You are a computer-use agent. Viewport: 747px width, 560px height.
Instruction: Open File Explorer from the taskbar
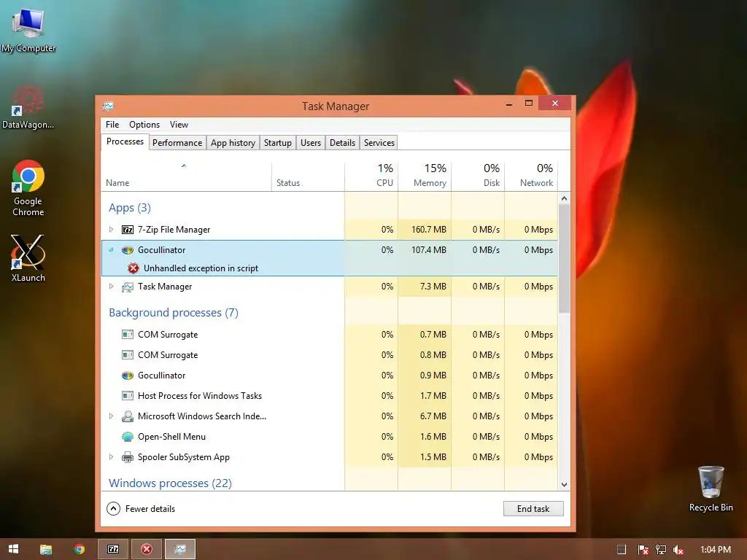(x=46, y=549)
